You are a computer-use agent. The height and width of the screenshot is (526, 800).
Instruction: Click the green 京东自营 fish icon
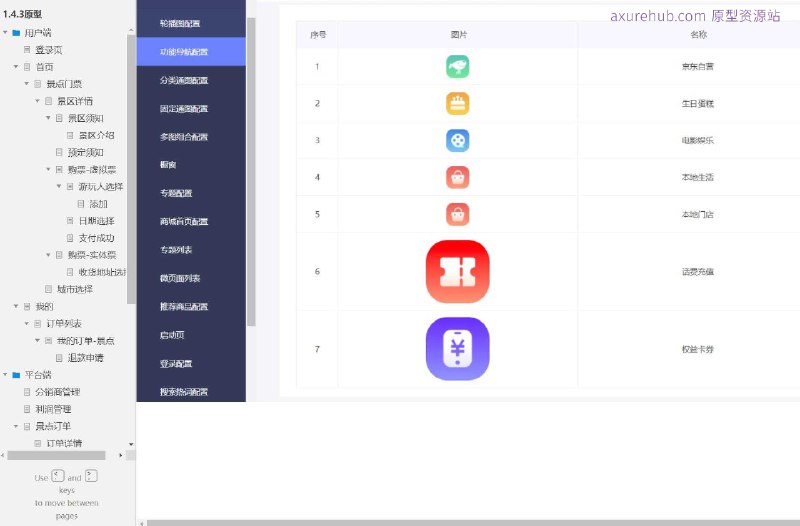tap(458, 66)
